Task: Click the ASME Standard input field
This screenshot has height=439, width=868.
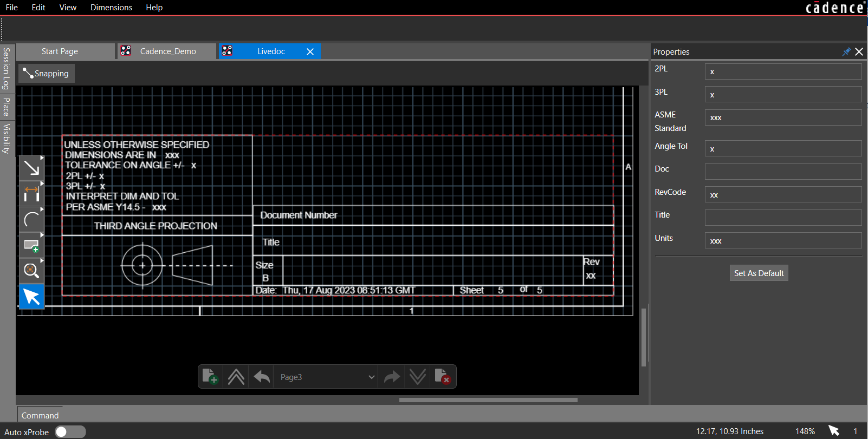Action: [783, 117]
